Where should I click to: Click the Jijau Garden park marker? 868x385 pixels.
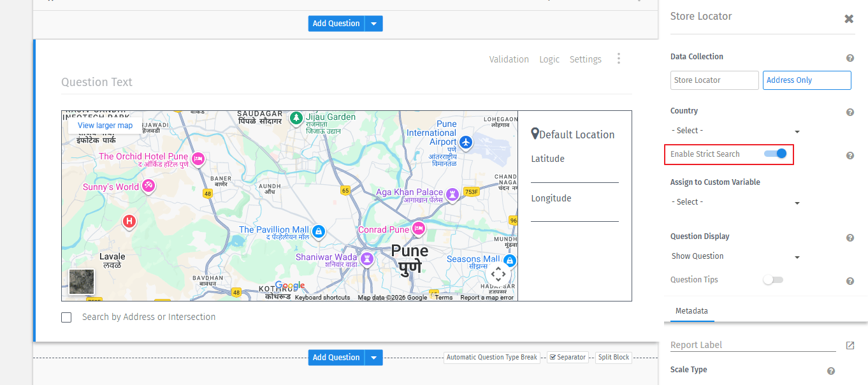(296, 117)
